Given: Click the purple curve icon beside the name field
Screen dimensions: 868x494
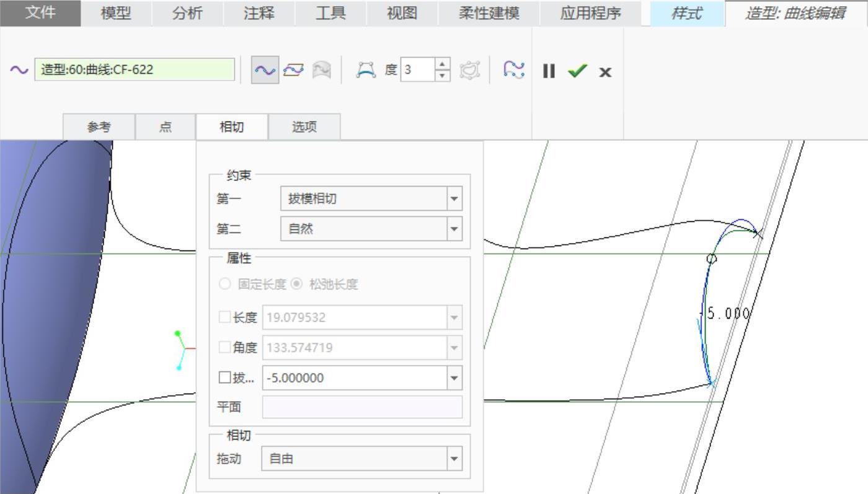Looking at the screenshot, I should point(19,70).
